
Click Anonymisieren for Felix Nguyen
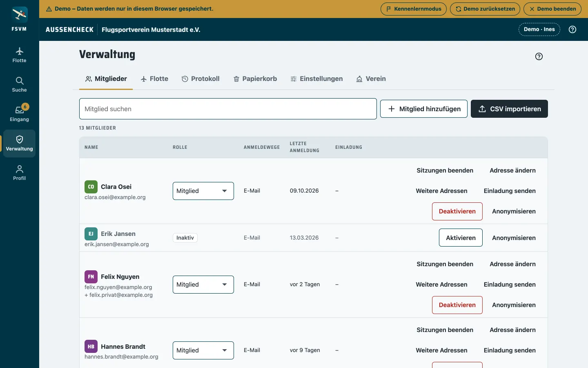pos(514,305)
